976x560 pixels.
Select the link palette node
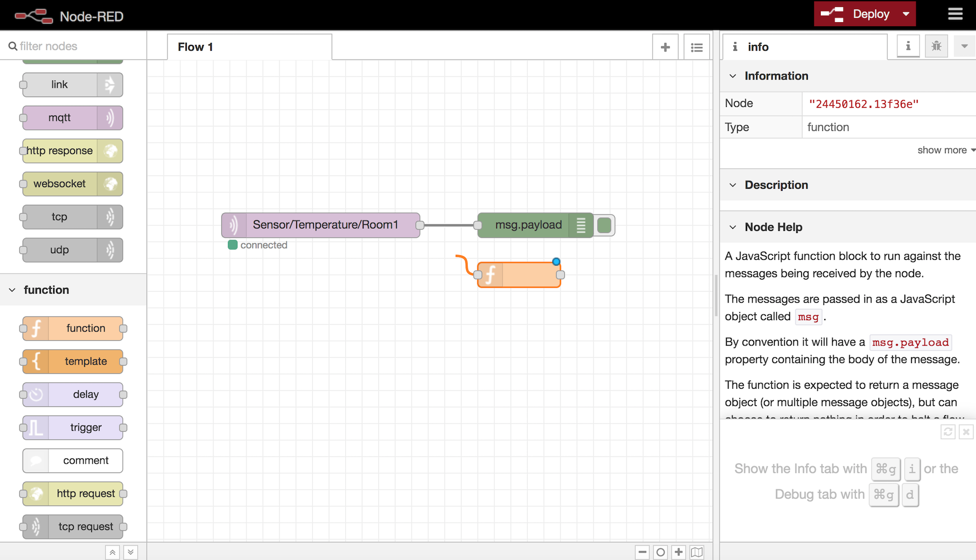[73, 85]
